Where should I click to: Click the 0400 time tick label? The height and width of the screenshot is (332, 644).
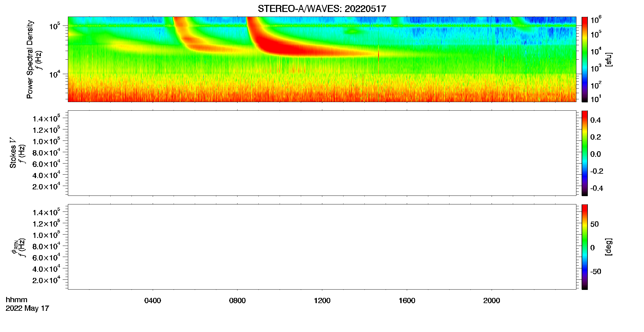click(x=153, y=301)
